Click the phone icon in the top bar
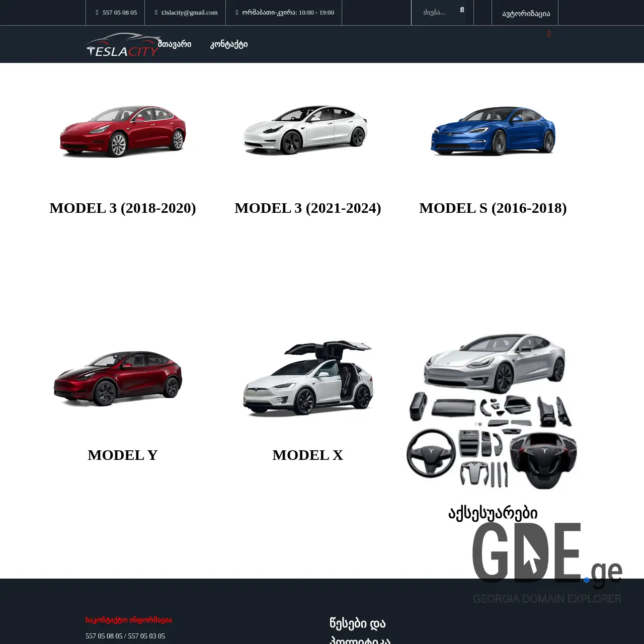This screenshot has height=644, width=644. click(96, 13)
